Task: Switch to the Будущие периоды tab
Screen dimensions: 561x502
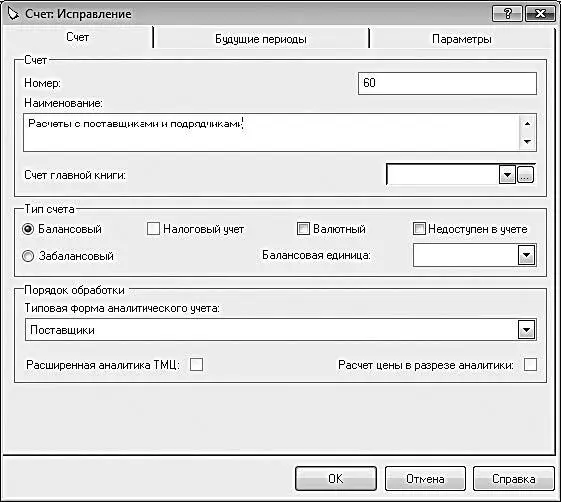Action: coord(261,39)
